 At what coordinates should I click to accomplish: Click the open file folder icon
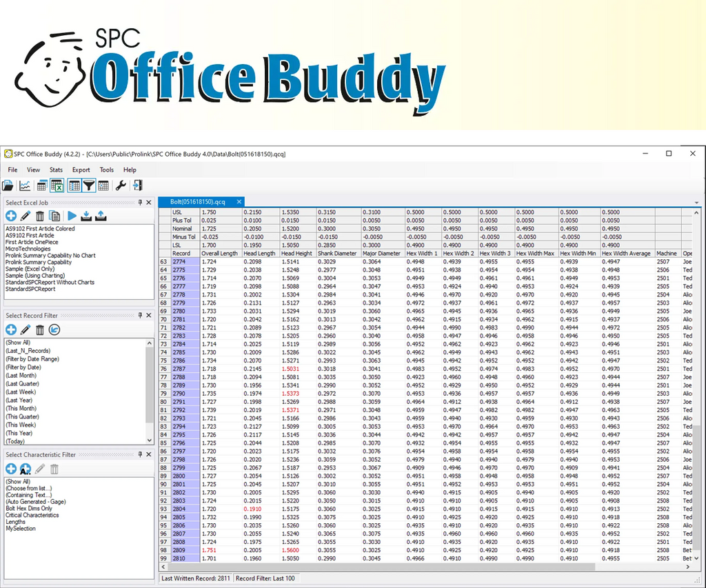coord(8,185)
